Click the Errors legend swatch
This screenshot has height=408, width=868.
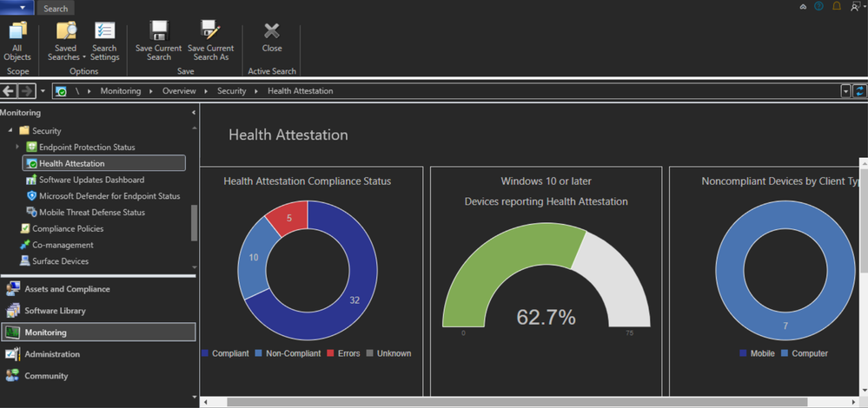click(330, 352)
